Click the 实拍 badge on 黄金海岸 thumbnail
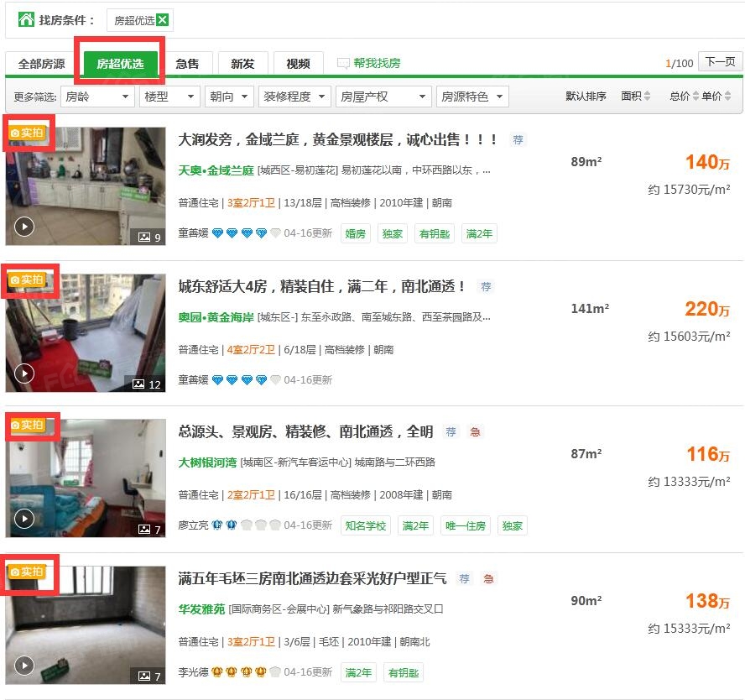Screen dimensions: 745x700 [27, 279]
